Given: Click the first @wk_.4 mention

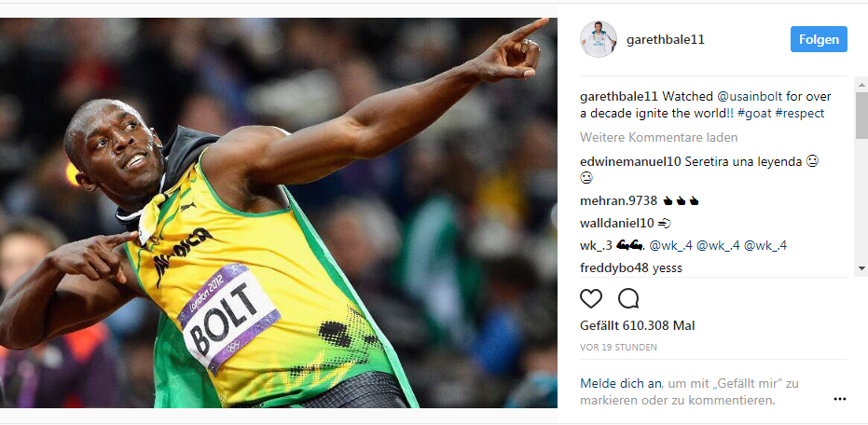Looking at the screenshot, I should (x=671, y=246).
